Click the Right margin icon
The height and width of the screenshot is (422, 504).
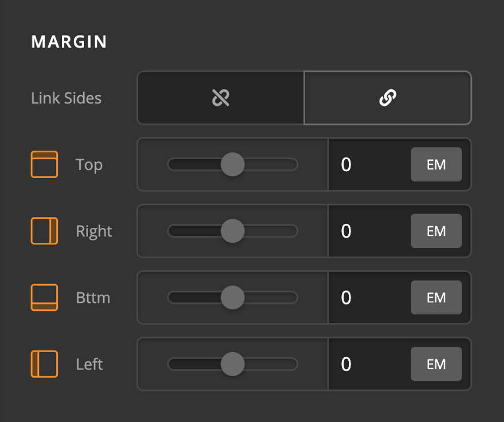click(44, 231)
